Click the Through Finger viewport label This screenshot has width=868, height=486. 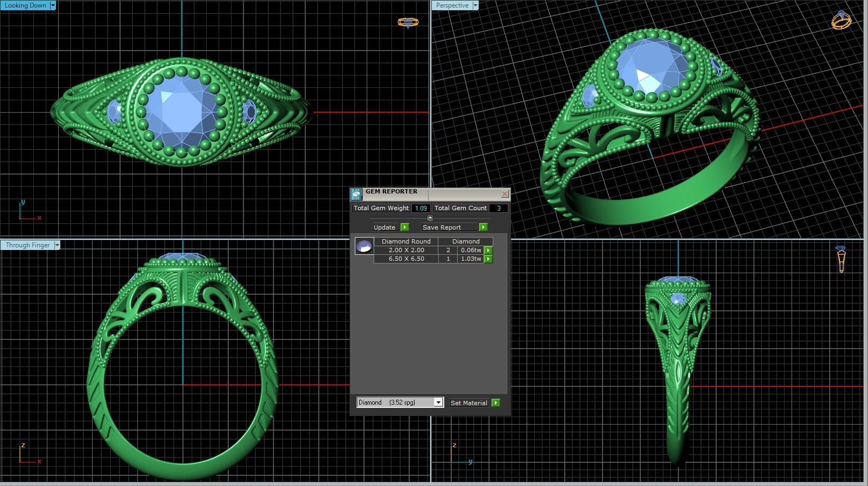click(27, 245)
